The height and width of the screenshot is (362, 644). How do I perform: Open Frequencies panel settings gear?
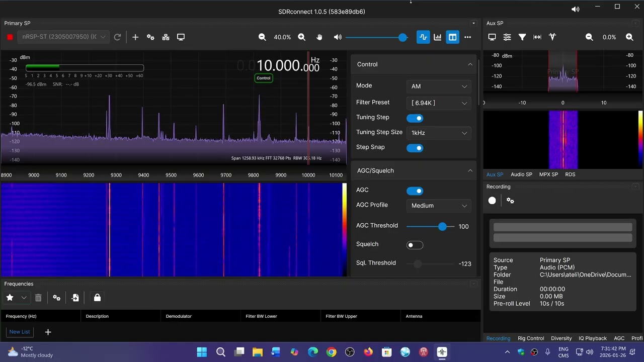click(x=56, y=298)
